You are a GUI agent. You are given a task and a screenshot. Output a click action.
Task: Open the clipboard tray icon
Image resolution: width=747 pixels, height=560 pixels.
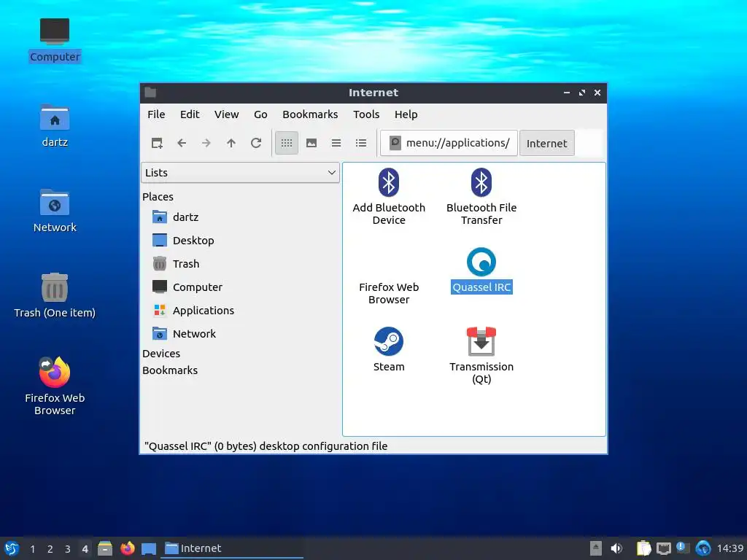pos(643,548)
